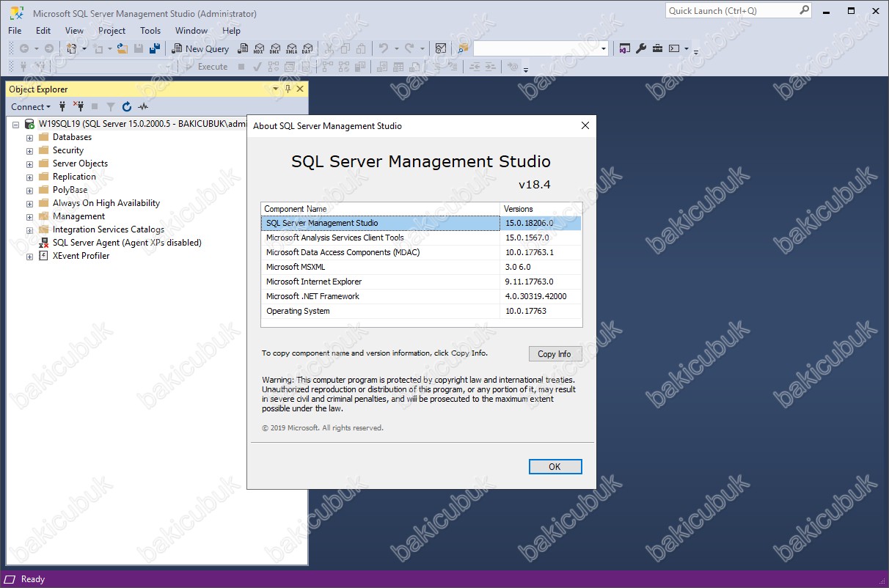
Task: Open the View menu
Action: [x=74, y=31]
